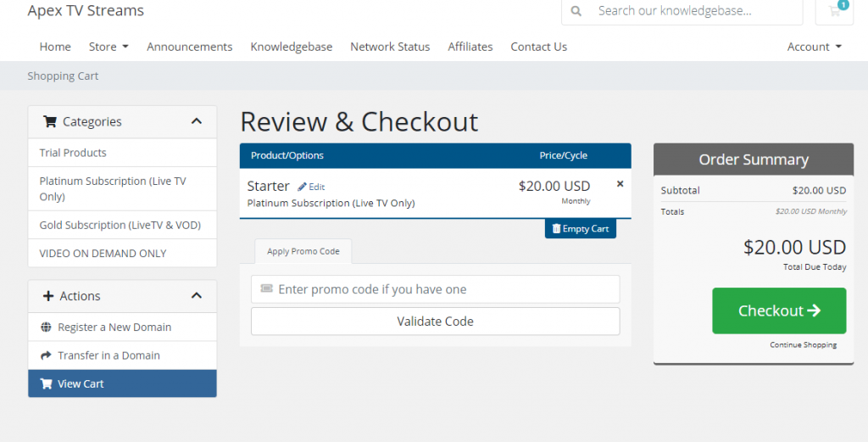The image size is (868, 442).
Task: Click the $20.00 USD Total Due Today amount
Action: (x=794, y=247)
